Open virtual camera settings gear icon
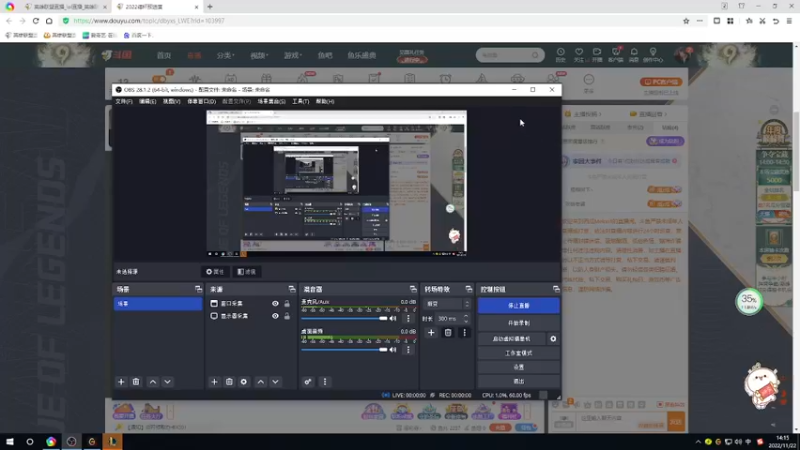800x450 pixels. coord(553,339)
